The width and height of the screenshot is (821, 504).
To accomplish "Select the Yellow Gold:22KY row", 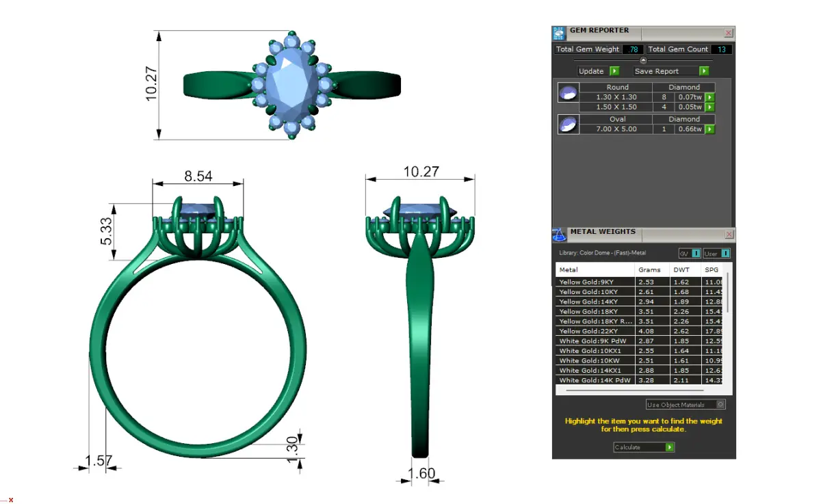I will (640, 331).
